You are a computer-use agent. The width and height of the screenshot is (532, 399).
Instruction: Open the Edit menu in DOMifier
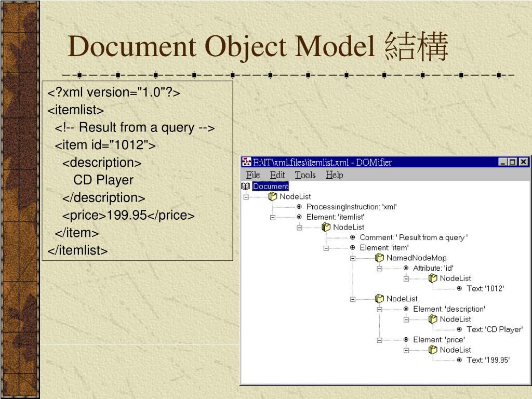click(x=277, y=175)
